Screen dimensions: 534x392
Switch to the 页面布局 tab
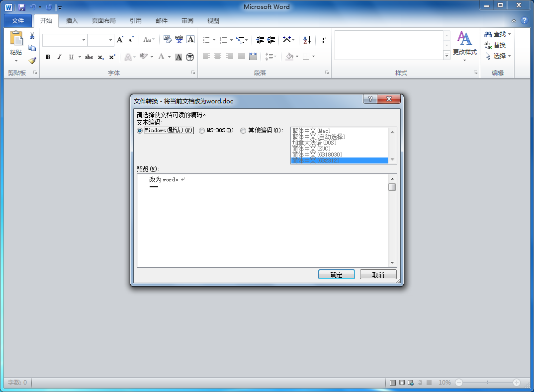[x=104, y=21]
